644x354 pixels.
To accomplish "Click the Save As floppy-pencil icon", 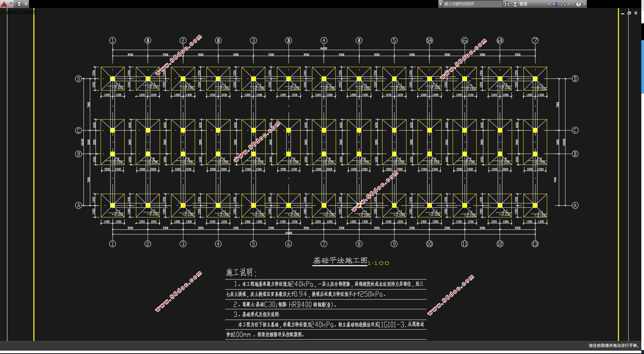I will (x=19, y=4).
